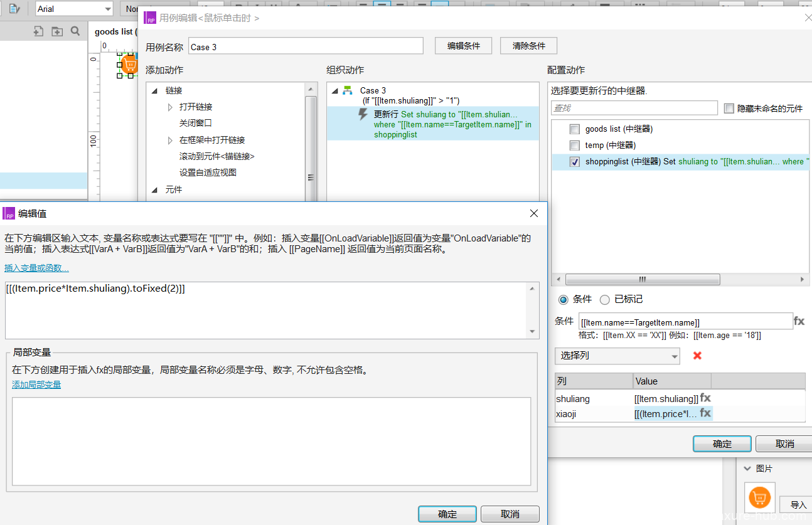Viewport: 812px width, 525px height.
Task: Click the 插入变量或函数... link
Action: click(37, 268)
